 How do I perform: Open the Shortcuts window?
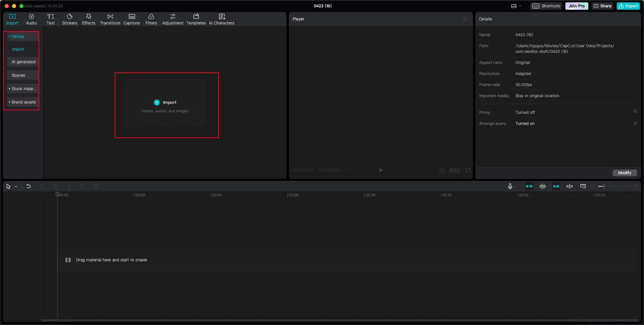(x=546, y=6)
